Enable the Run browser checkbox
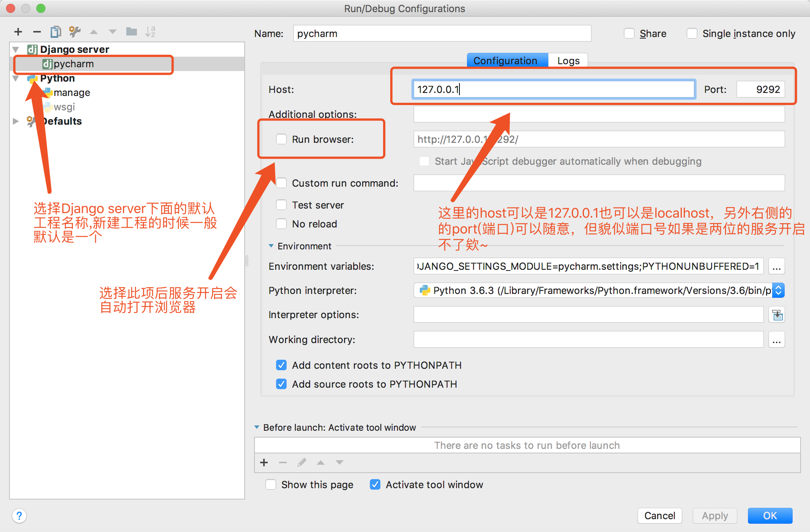This screenshot has height=532, width=810. pyautogui.click(x=281, y=139)
